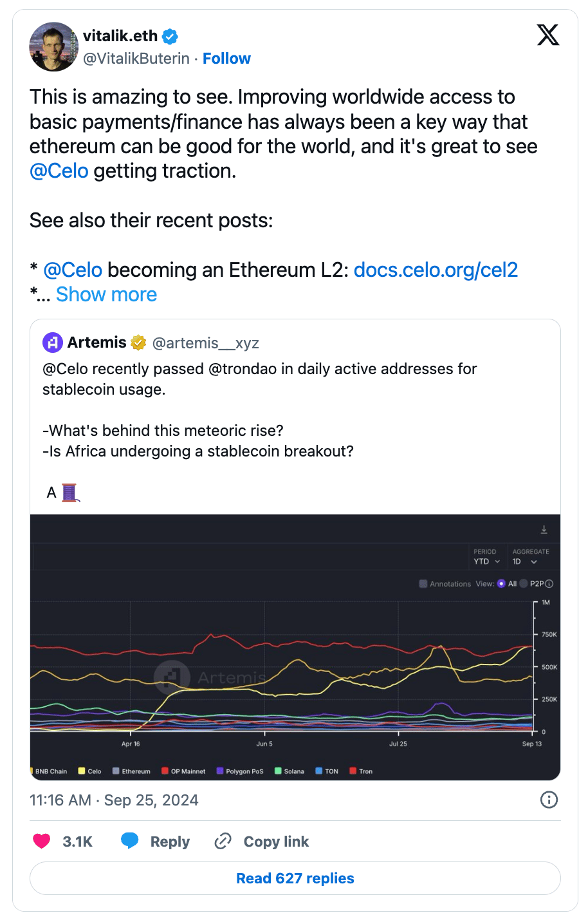
Task: Select the All view radio button
Action: pos(502,584)
